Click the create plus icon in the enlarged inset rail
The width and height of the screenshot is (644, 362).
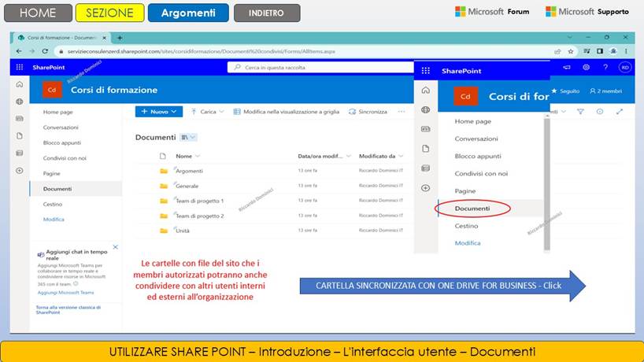[425, 188]
